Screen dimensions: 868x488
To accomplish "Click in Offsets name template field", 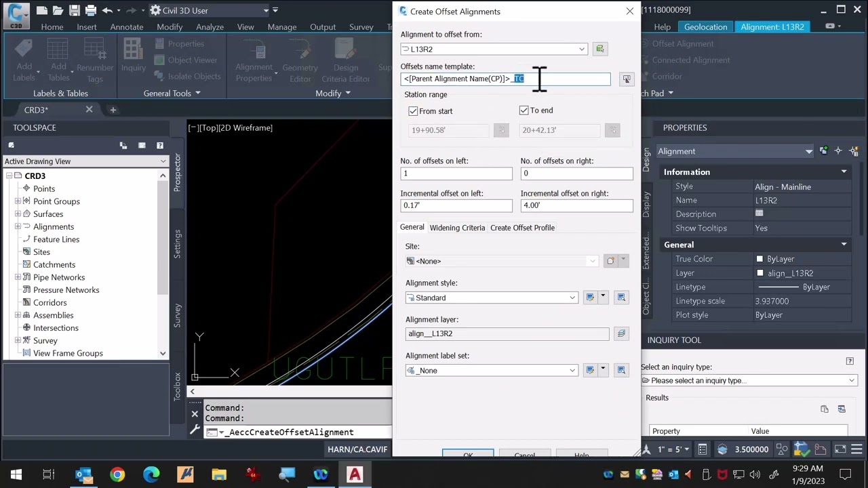I will pos(505,79).
